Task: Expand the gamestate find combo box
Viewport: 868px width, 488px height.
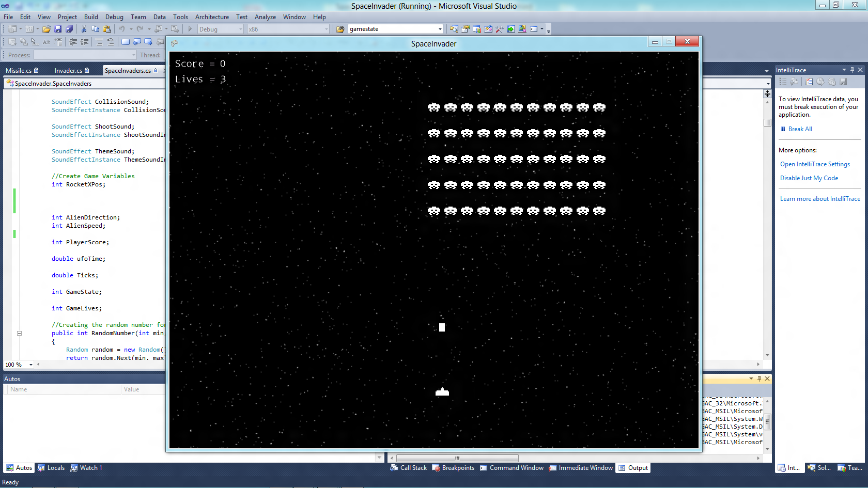Action: 440,29
